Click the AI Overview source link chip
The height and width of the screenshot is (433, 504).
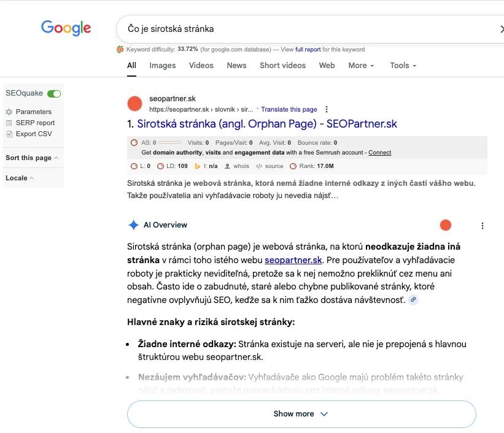(x=414, y=299)
